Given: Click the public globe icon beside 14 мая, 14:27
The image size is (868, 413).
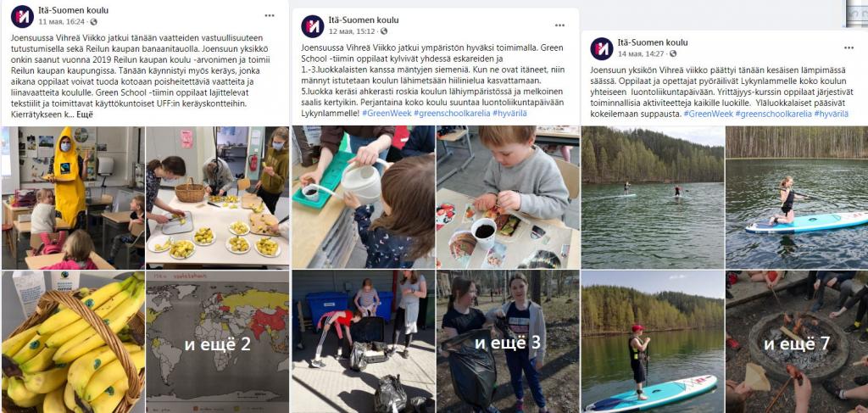Looking at the screenshot, I should (673, 53).
